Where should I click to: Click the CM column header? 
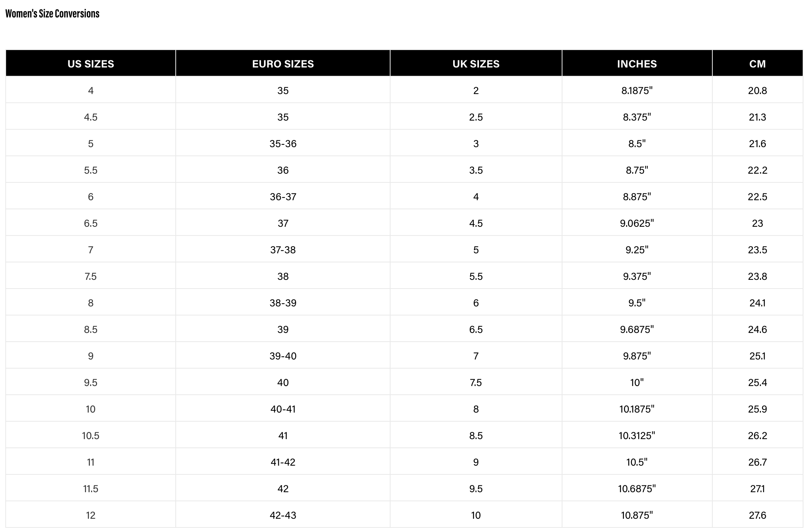[x=757, y=64]
